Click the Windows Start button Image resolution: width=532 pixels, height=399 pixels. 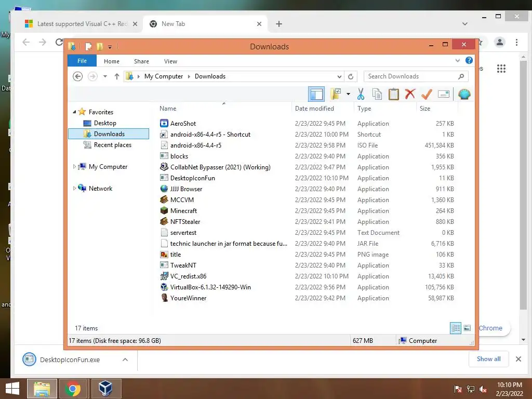click(x=12, y=389)
